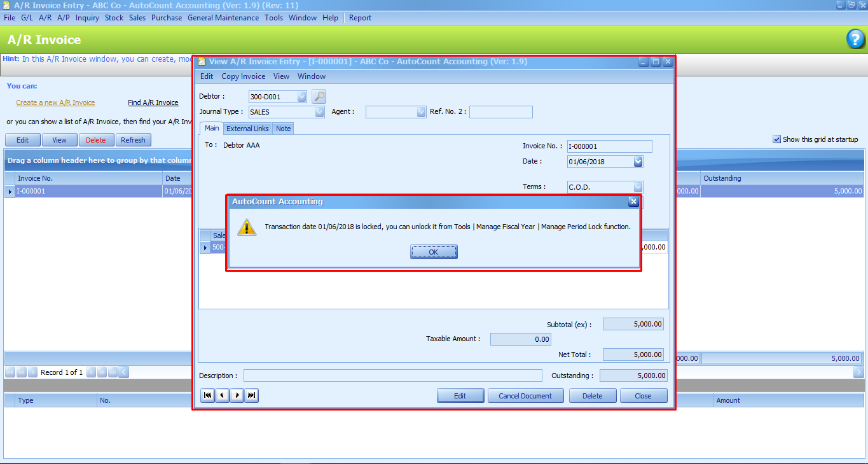The image size is (868, 464).
Task: Click the grid navigator first-record arrow
Action: tap(10, 372)
